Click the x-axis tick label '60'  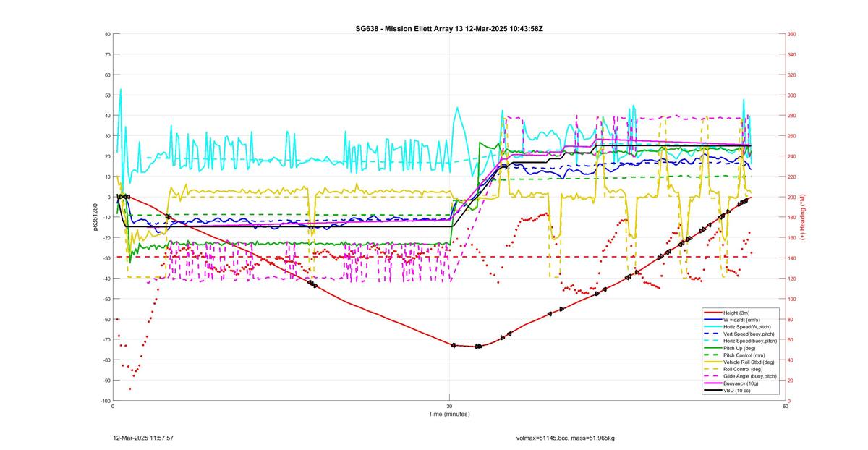[x=786, y=406]
